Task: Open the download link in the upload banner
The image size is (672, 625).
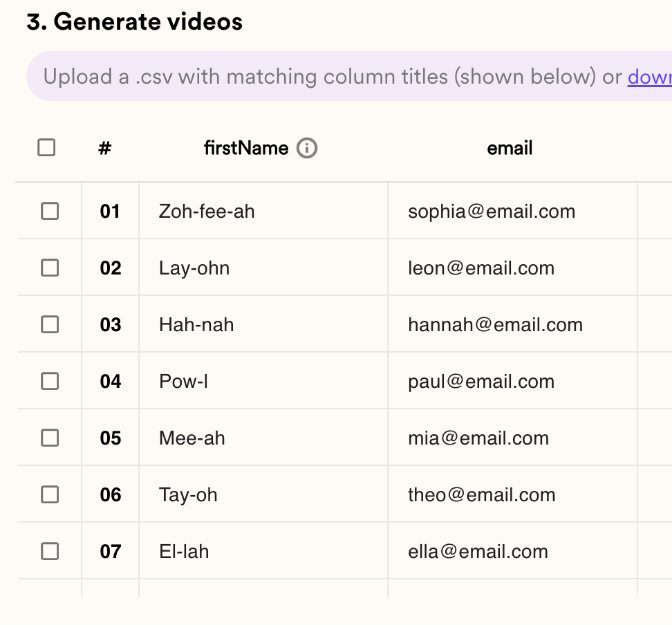Action: 650,77
